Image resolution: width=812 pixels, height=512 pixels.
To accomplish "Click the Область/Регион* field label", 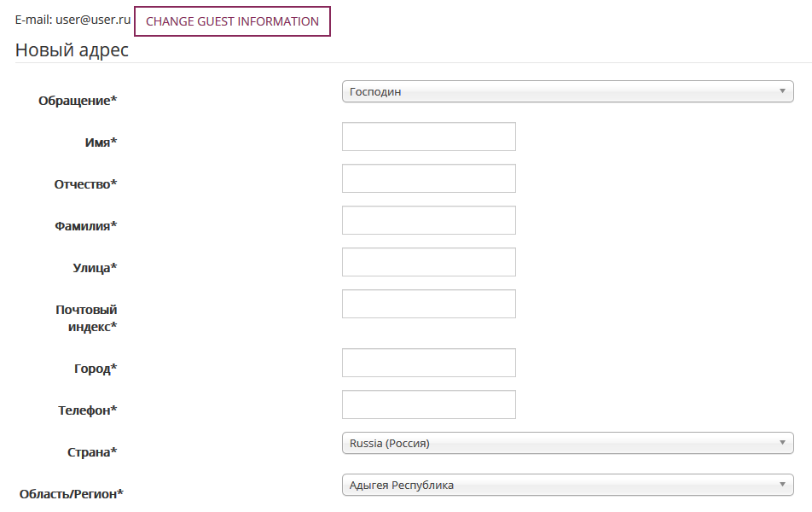I will coord(72,493).
